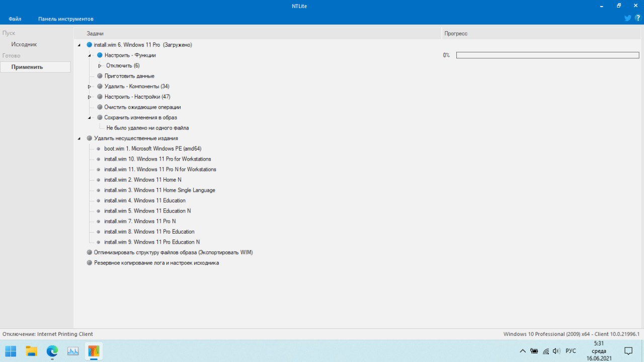Select Очистить ожидающие операции task
The image size is (644, 362).
(x=142, y=107)
